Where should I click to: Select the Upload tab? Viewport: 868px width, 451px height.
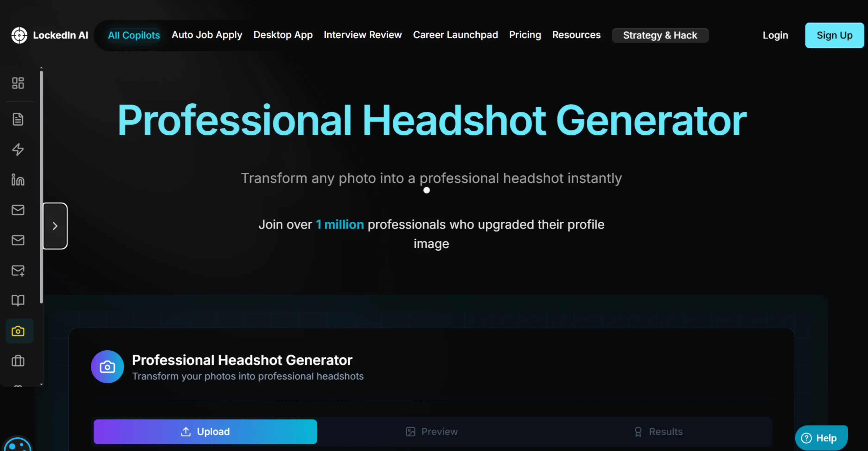tap(205, 432)
